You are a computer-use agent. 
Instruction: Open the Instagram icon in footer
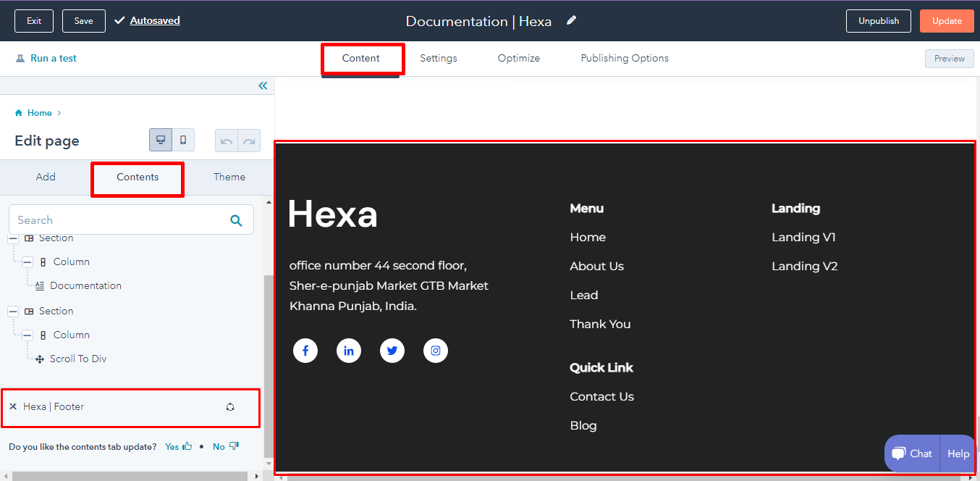[x=436, y=351]
